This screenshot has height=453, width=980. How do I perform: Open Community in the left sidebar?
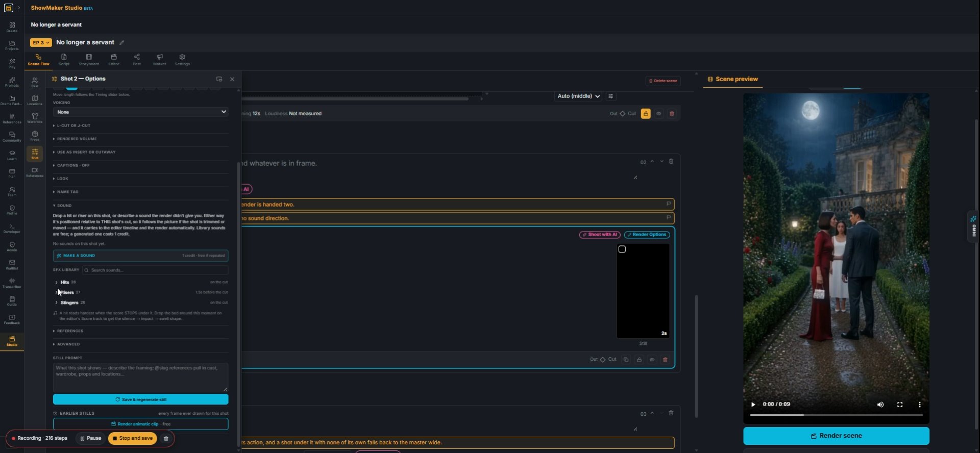pyautogui.click(x=12, y=137)
